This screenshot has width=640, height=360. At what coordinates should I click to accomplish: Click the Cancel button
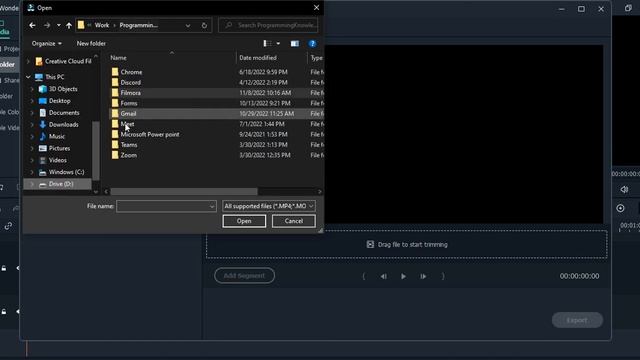coord(293,221)
